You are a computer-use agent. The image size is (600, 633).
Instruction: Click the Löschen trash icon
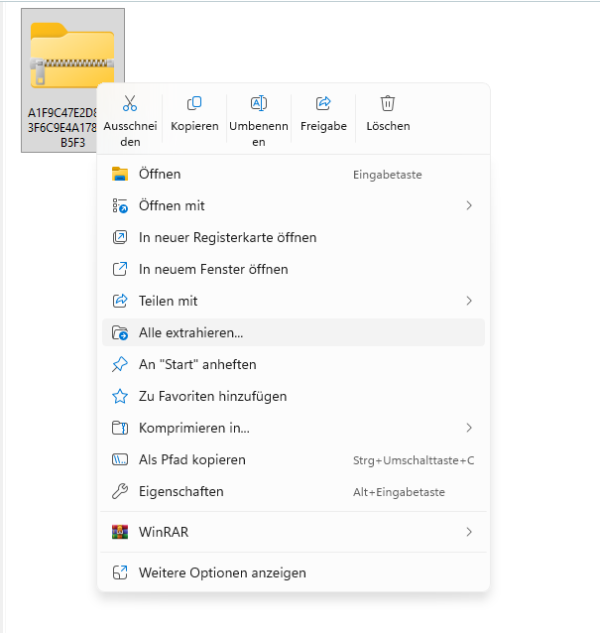388,103
